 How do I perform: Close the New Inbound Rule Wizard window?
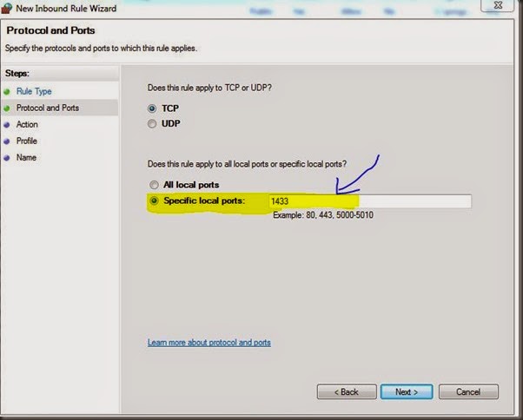tap(497, 5)
